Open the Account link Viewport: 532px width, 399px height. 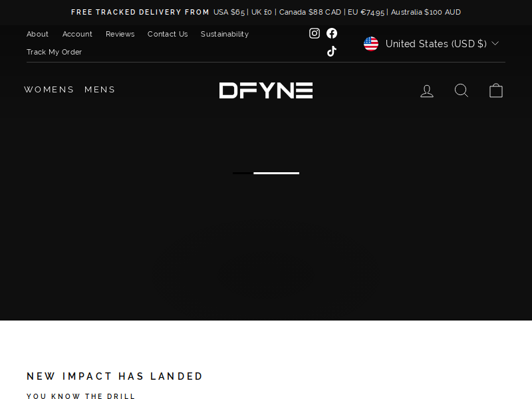click(77, 34)
